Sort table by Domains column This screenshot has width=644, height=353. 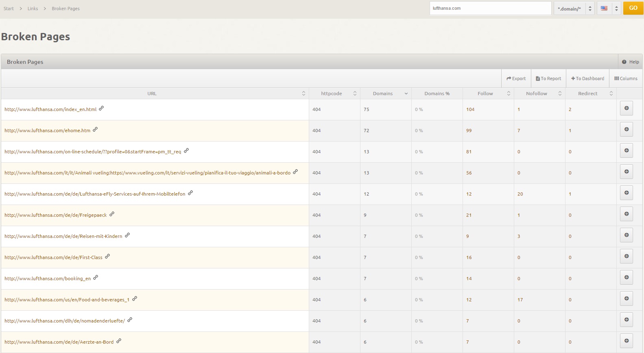[386, 94]
